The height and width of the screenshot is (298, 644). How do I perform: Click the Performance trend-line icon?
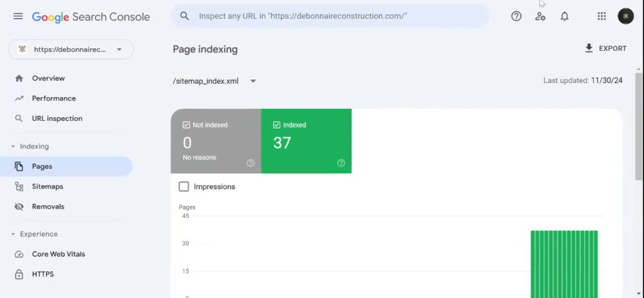point(19,98)
